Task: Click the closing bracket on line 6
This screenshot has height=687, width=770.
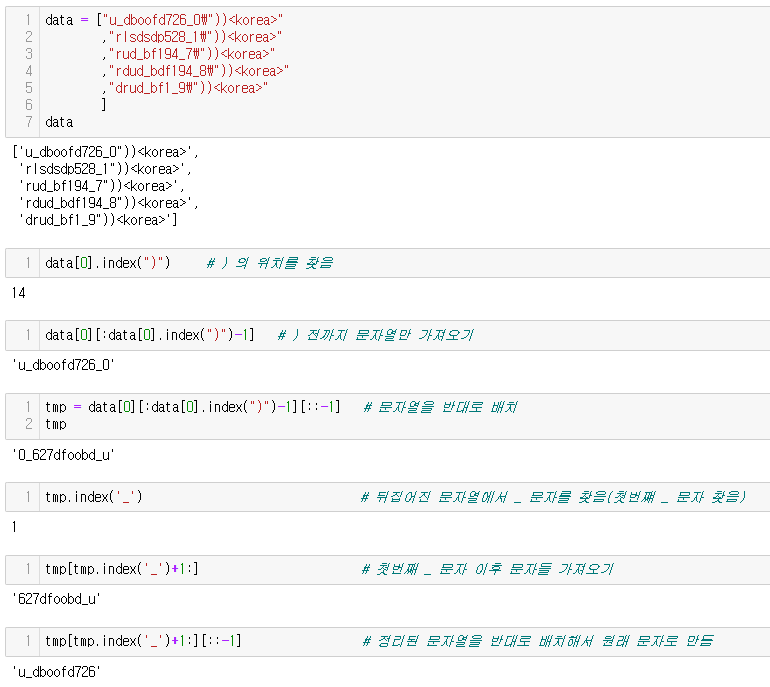Action: pyautogui.click(x=104, y=105)
